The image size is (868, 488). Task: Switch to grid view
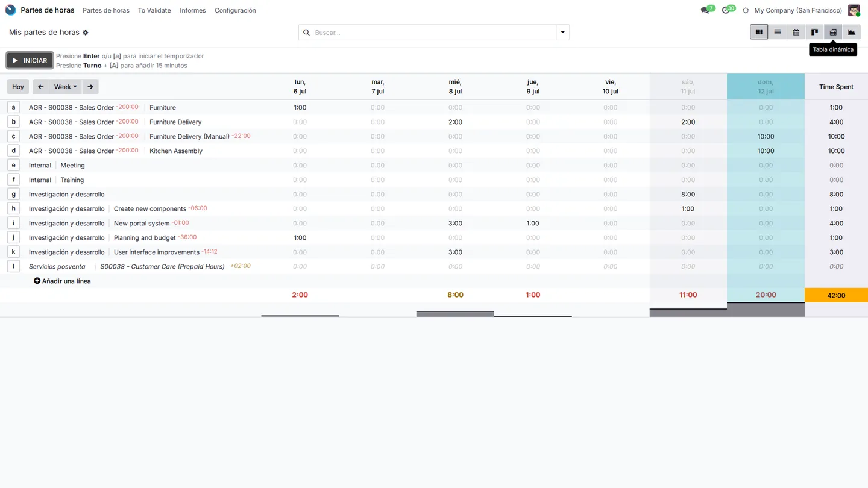(759, 32)
